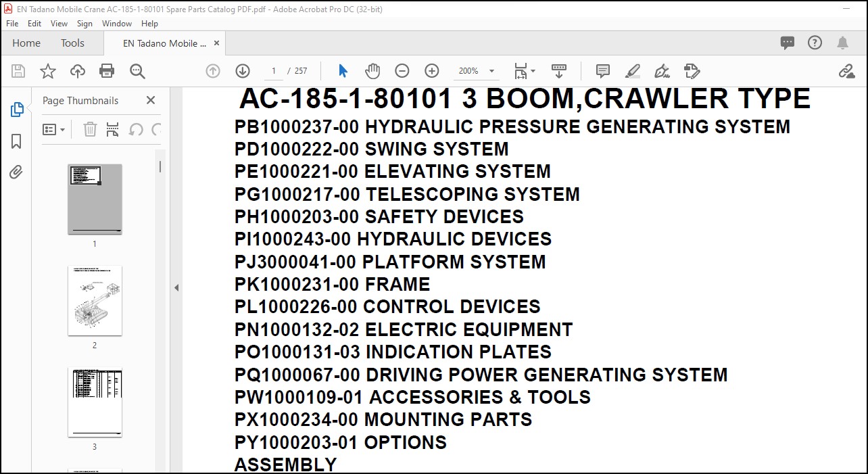868x474 pixels.
Task: Click the PY1000203-01 OPTIONS line
Action: [341, 442]
